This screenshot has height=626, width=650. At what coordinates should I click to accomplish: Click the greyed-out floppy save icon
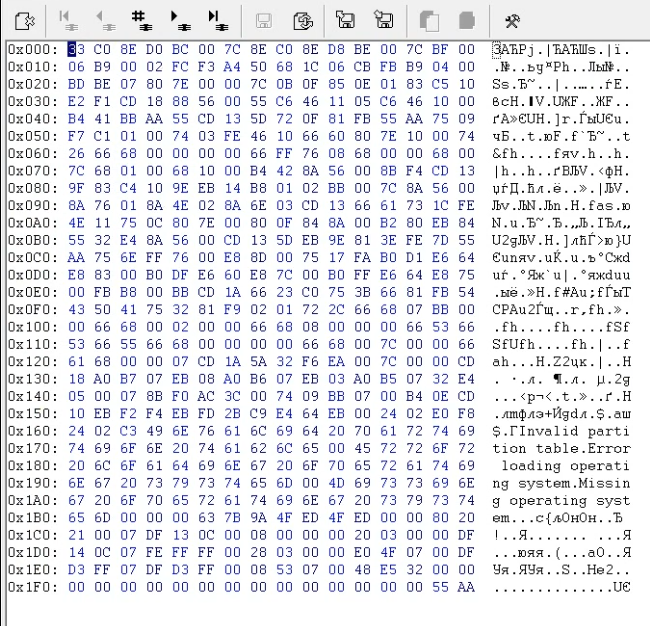pos(265,19)
